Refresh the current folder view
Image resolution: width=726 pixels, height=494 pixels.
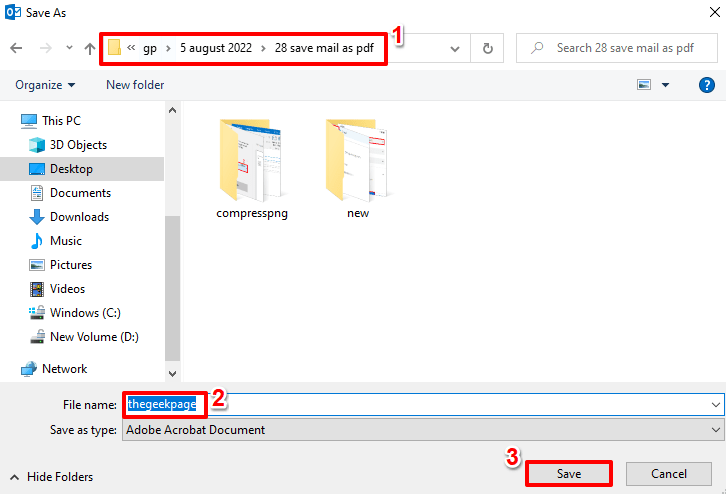click(487, 48)
